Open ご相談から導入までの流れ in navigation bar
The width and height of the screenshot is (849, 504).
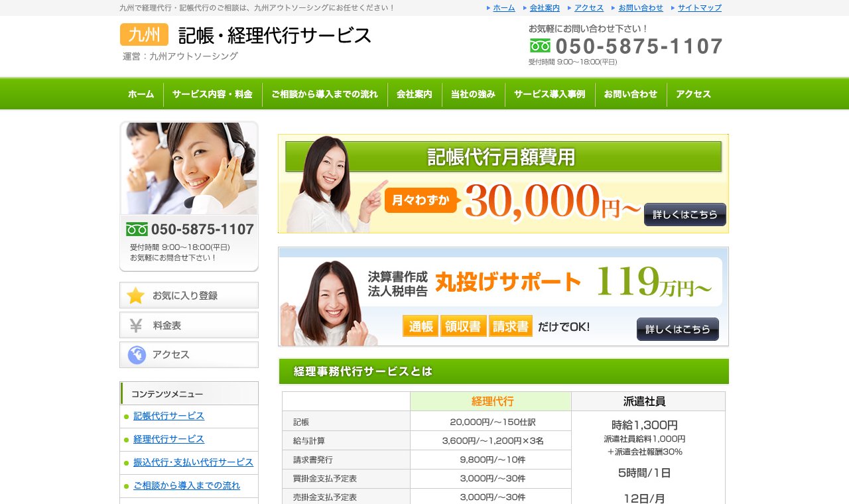[324, 94]
